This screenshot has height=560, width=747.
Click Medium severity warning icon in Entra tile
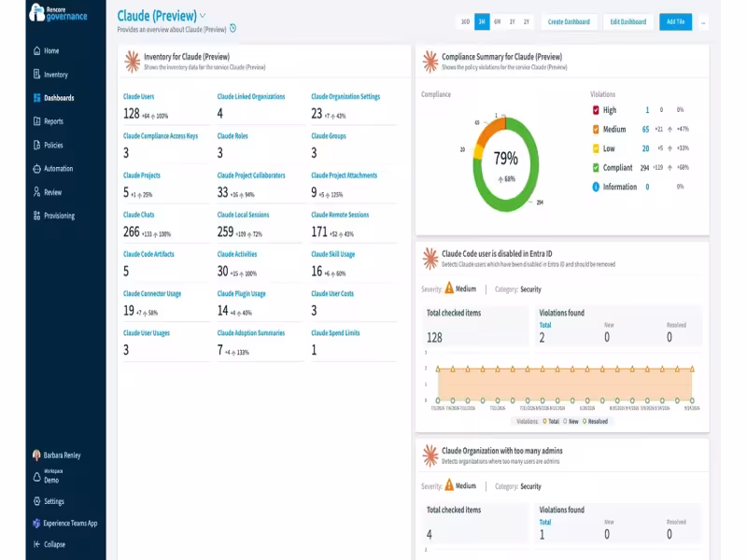pyautogui.click(x=449, y=288)
